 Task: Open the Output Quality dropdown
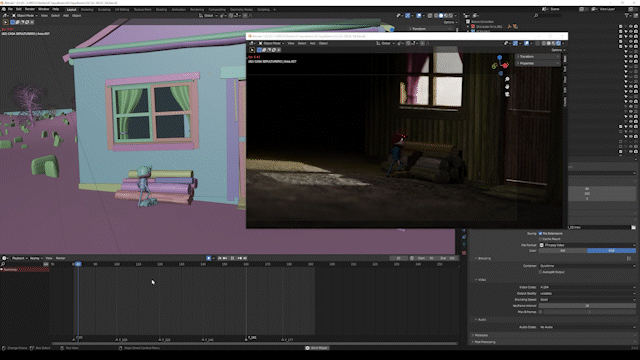click(x=587, y=293)
